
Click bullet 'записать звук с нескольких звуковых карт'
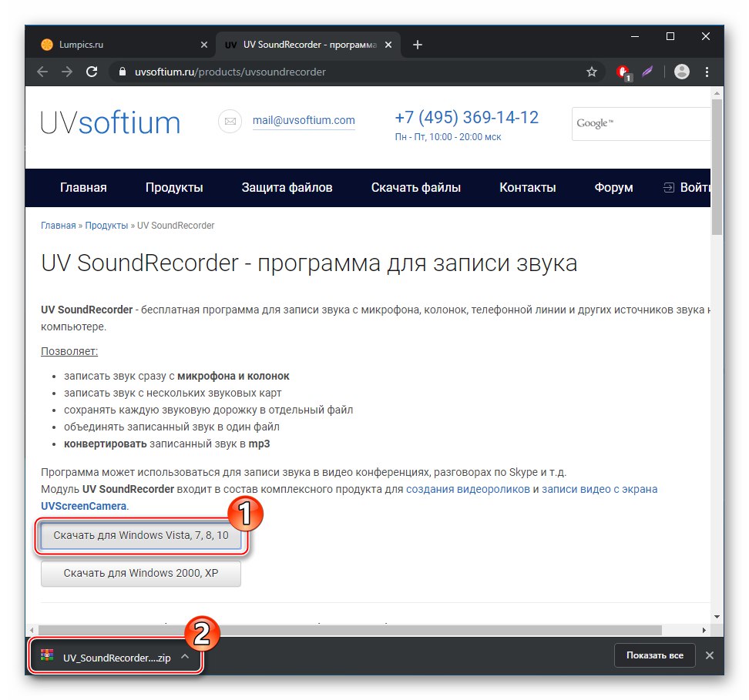coord(173,393)
